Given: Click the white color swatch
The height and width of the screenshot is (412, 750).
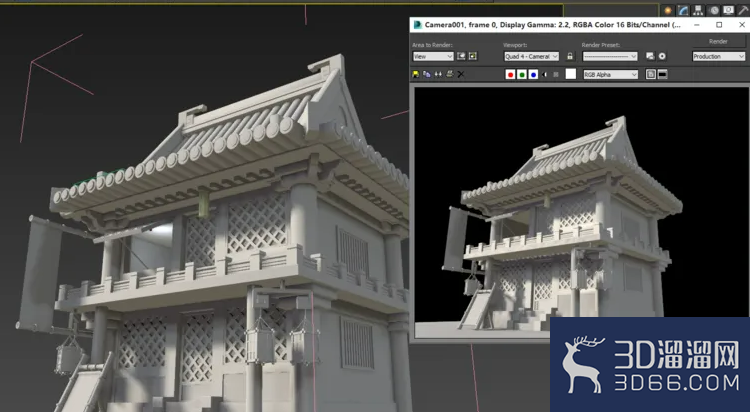Looking at the screenshot, I should click(571, 74).
